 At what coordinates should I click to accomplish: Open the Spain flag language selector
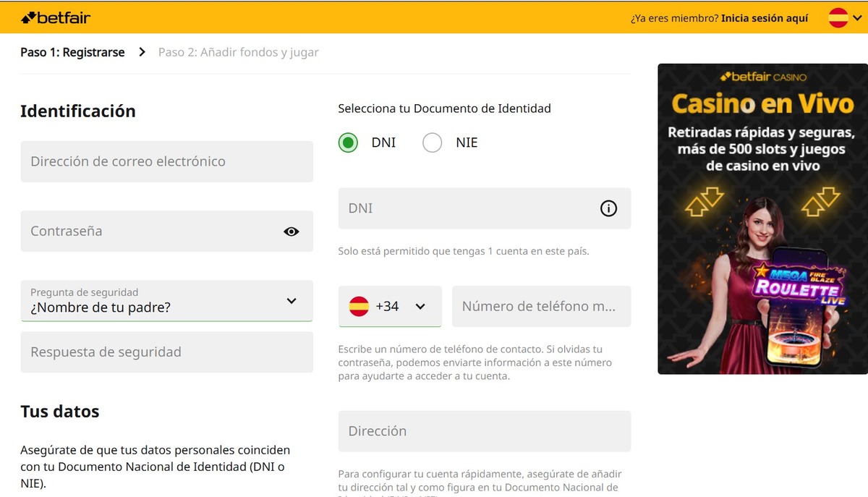pyautogui.click(x=844, y=17)
